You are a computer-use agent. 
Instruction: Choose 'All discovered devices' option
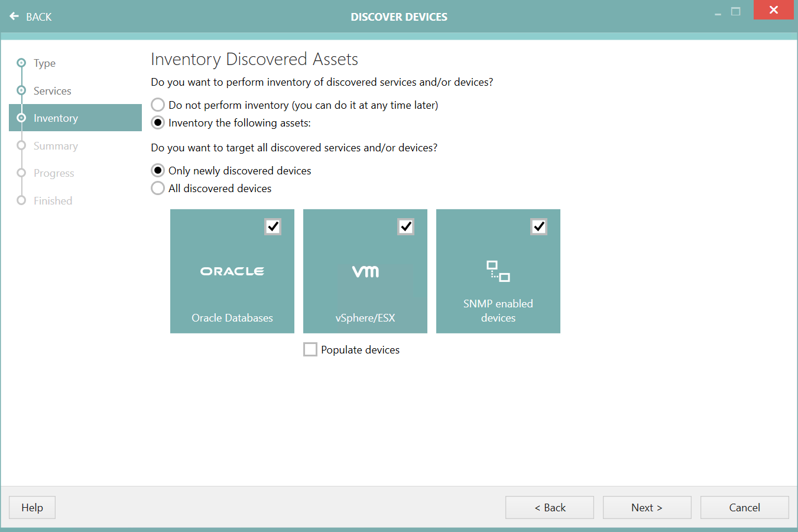[157, 188]
